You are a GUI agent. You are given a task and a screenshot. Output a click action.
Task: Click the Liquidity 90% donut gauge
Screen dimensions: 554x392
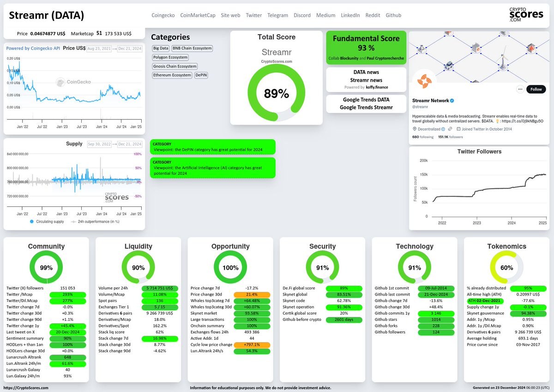[138, 267]
